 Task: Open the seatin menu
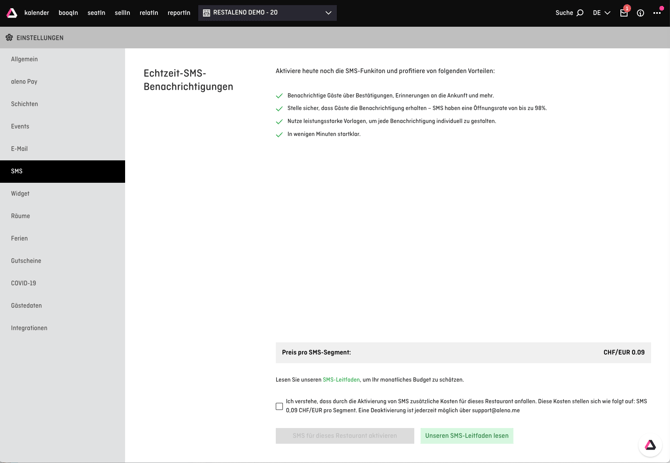[96, 13]
